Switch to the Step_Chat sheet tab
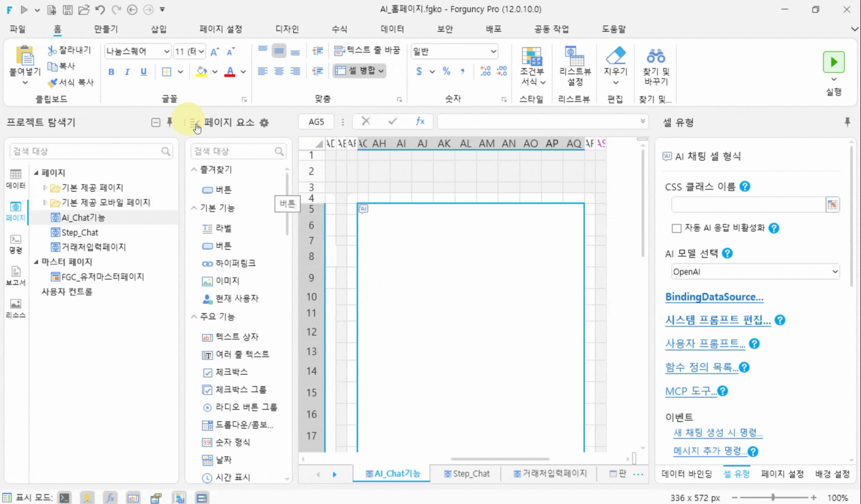Image resolution: width=861 pixels, height=504 pixels. 466,474
